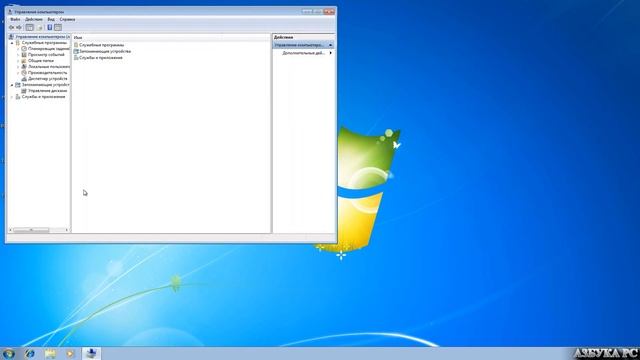640x360 pixels.
Task: Expand the Локальные пользователи node
Action: pyautogui.click(x=18, y=67)
